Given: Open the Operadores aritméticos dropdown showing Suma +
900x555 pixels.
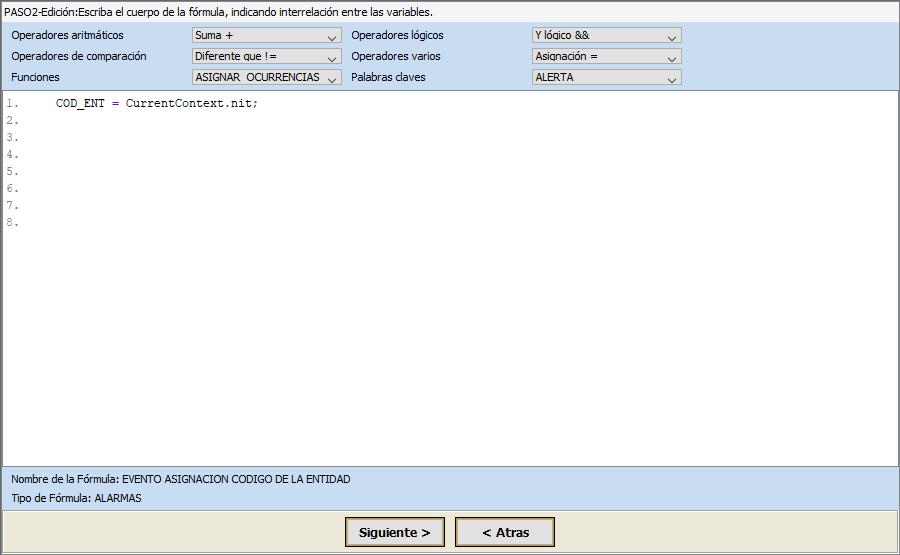Looking at the screenshot, I should click(266, 36).
